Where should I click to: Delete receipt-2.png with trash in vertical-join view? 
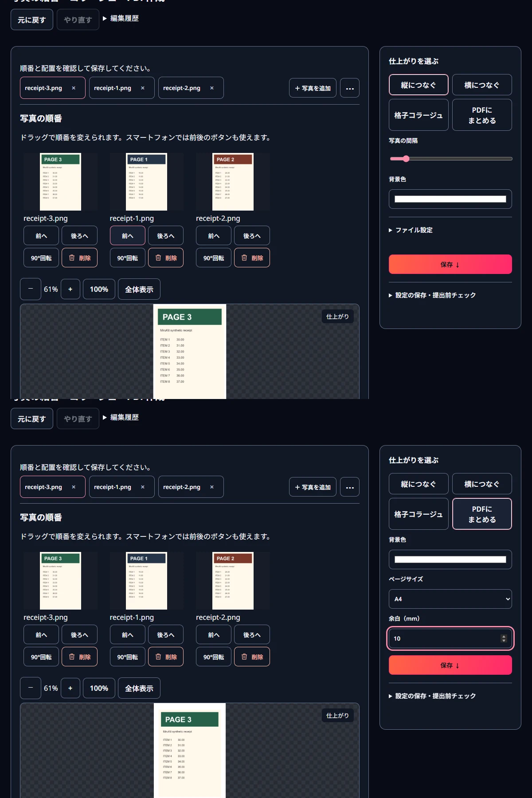tap(252, 258)
